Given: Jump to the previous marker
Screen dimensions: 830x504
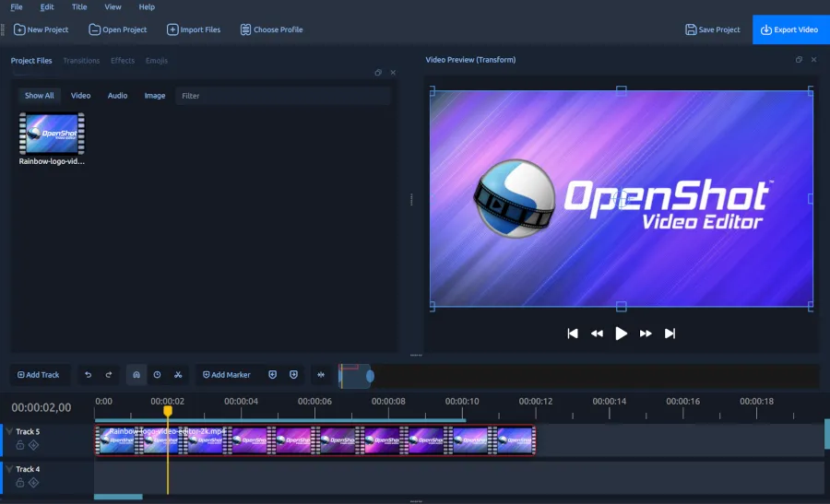Looking at the screenshot, I should [x=272, y=375].
